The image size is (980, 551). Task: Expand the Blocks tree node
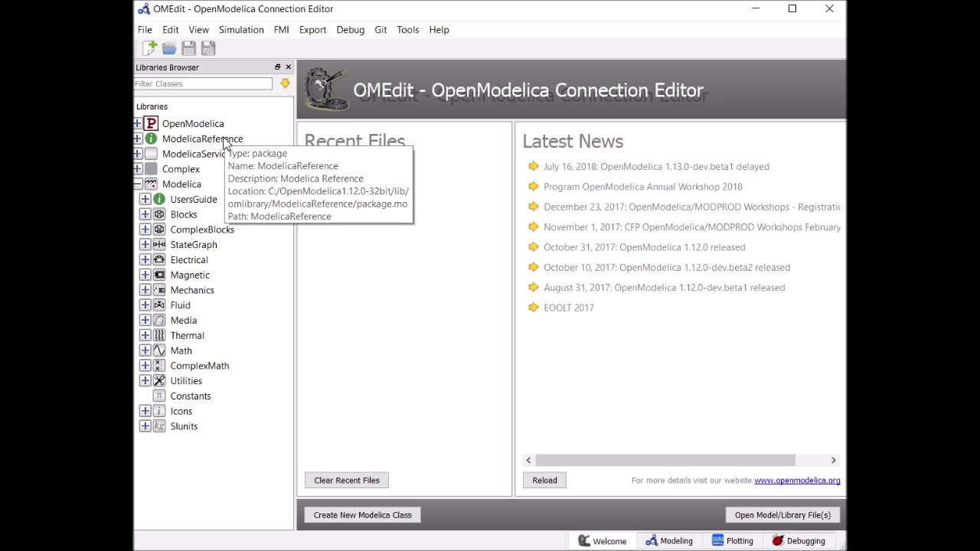(x=145, y=214)
